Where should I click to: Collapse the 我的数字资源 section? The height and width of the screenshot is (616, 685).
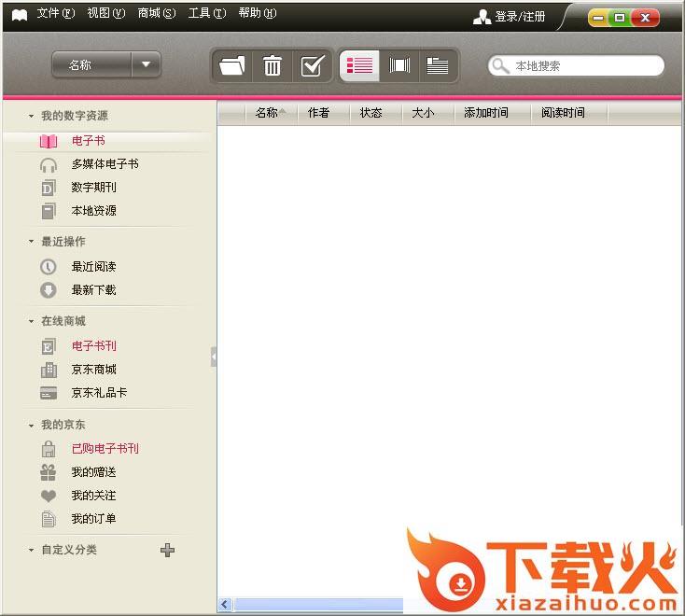(x=31, y=117)
